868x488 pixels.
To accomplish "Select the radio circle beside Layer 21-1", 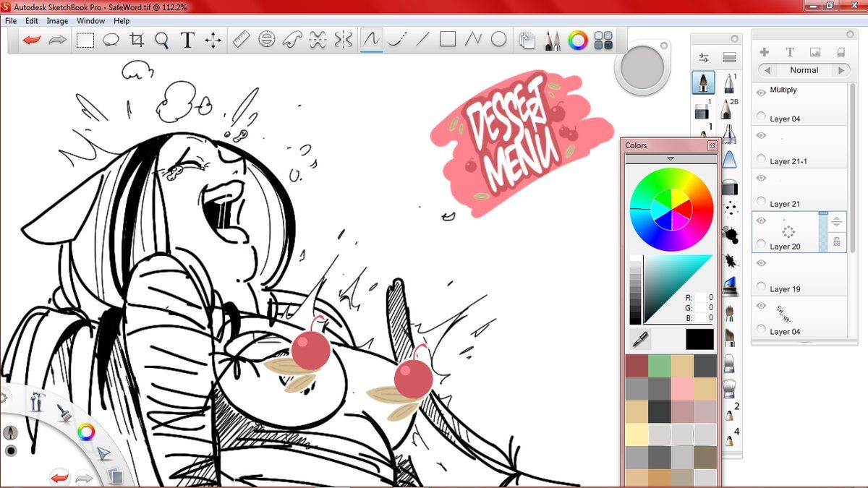I will (761, 158).
